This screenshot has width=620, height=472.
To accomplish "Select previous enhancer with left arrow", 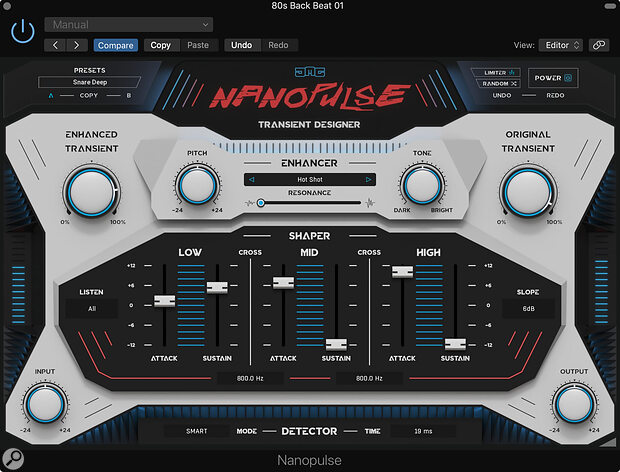I will (x=251, y=179).
